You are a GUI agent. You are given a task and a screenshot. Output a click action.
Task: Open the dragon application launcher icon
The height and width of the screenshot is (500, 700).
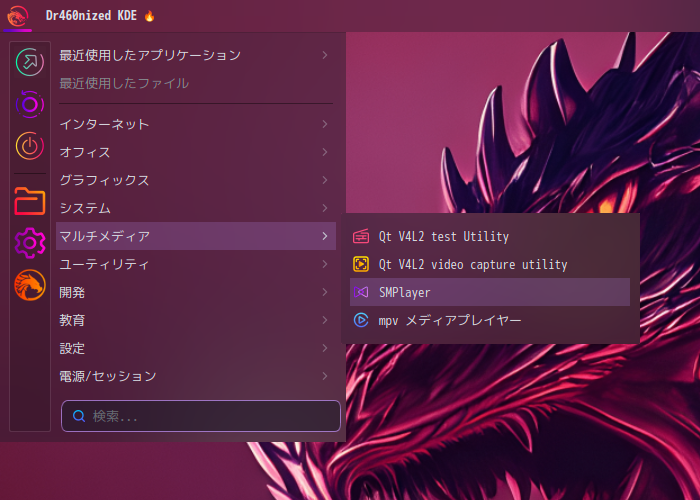point(17,16)
